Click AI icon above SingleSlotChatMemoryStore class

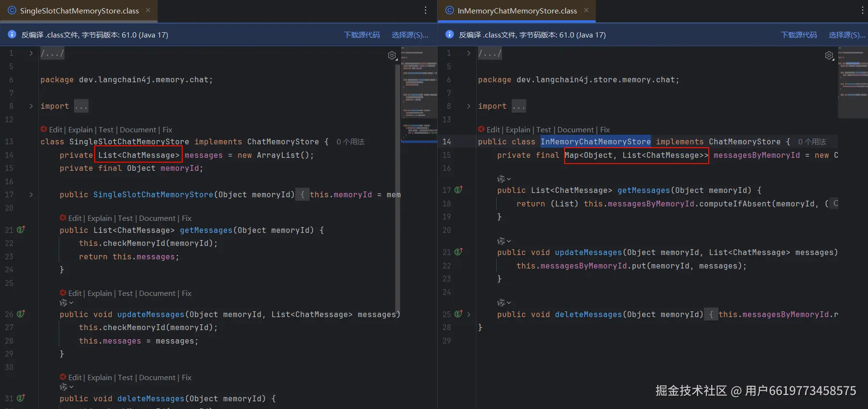[44, 129]
